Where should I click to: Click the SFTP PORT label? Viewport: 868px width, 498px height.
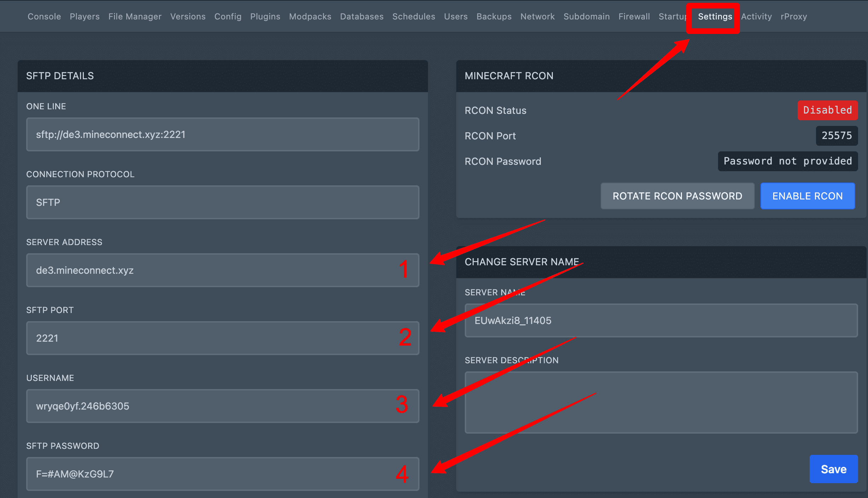[x=50, y=310]
